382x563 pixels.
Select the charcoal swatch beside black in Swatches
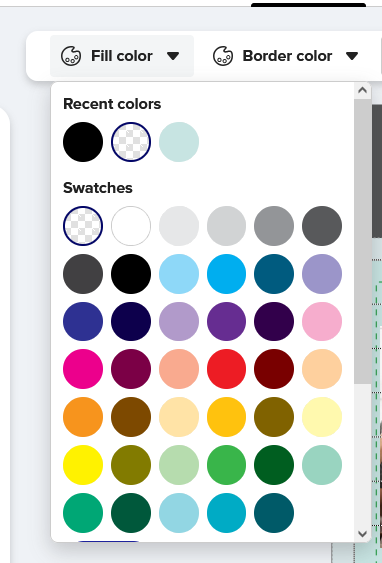click(83, 274)
